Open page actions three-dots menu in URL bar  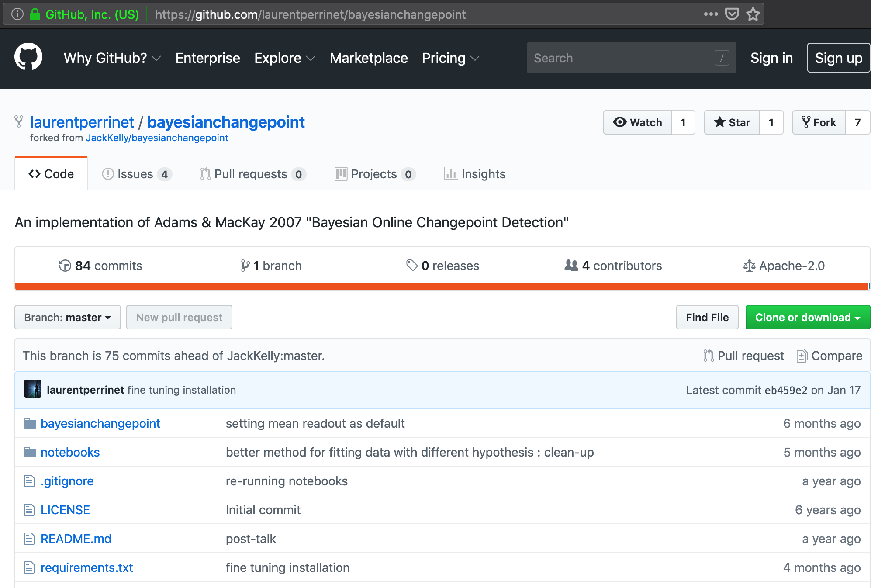[x=711, y=14]
